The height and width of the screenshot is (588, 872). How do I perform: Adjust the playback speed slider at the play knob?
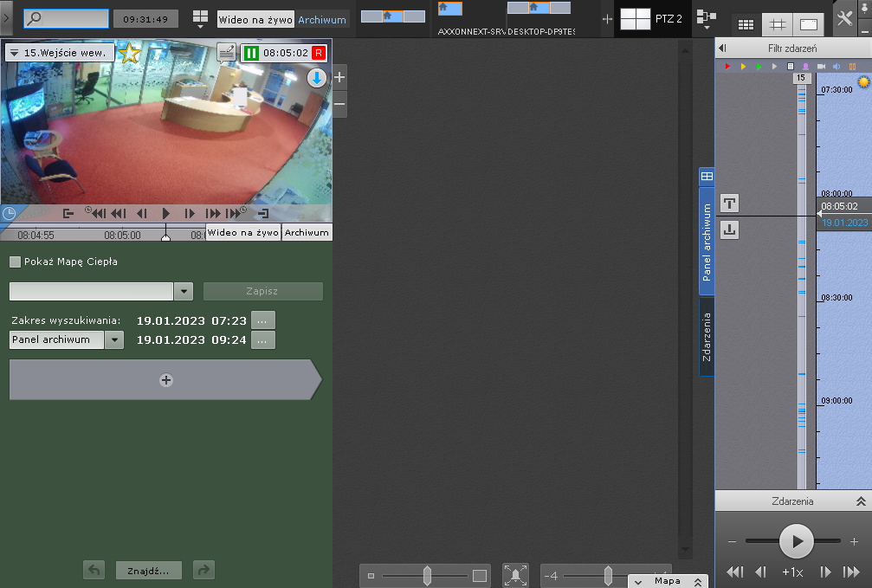pyautogui.click(x=796, y=541)
